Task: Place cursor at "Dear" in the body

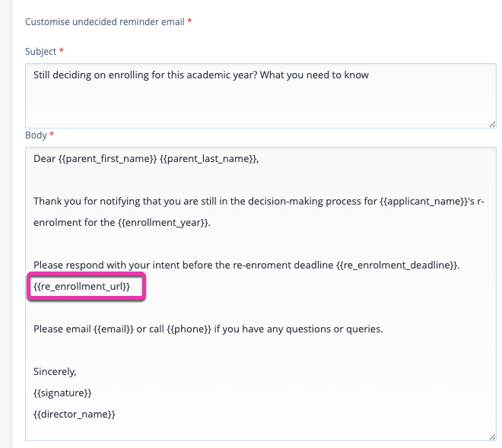Action: 45,159
